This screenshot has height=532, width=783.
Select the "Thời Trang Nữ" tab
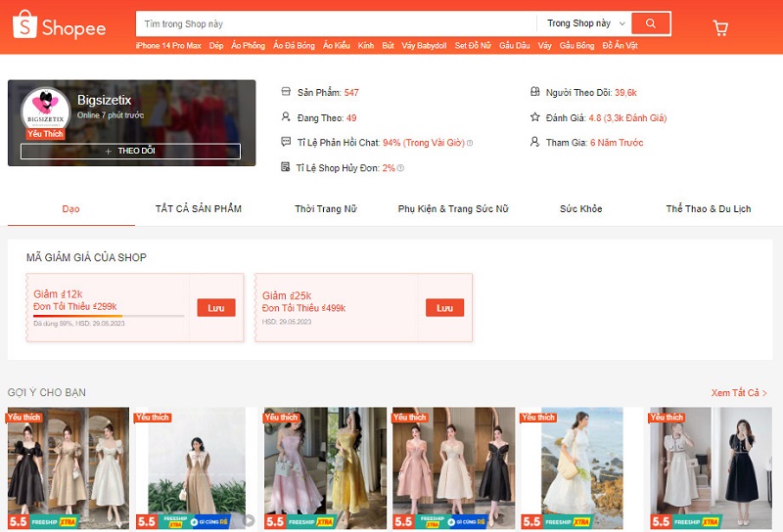click(325, 209)
